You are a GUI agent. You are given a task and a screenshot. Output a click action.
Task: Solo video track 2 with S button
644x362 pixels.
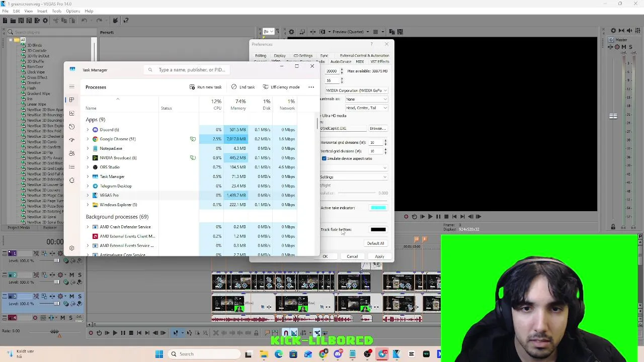coord(79,275)
